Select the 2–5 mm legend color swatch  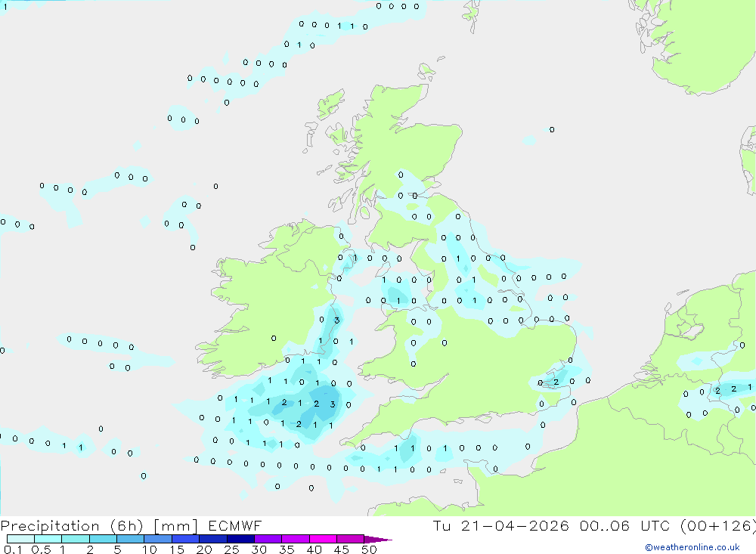103,539
